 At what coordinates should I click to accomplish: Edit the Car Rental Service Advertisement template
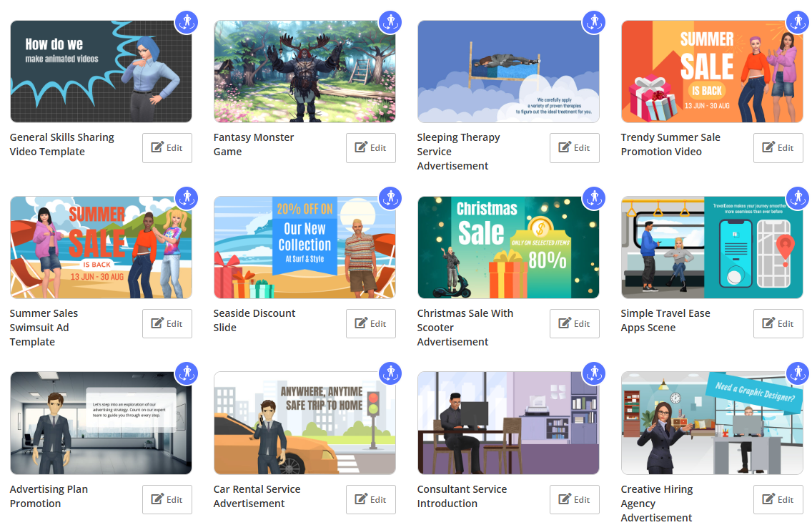(x=370, y=500)
